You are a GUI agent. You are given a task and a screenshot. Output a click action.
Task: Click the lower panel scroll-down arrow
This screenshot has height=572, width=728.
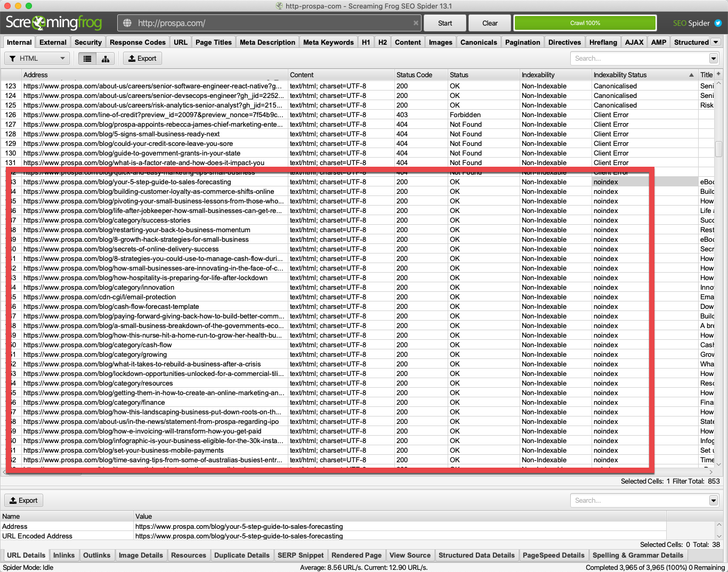coord(718,536)
